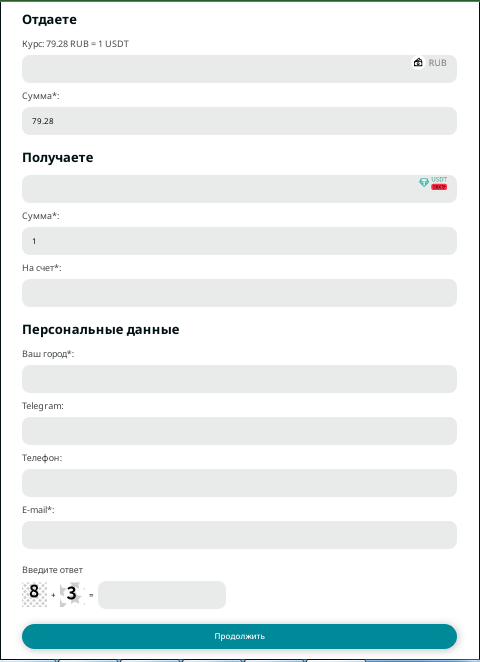Image resolution: width=480 pixels, height=662 pixels.
Task: Click the На счет* label
Action: (x=42, y=268)
